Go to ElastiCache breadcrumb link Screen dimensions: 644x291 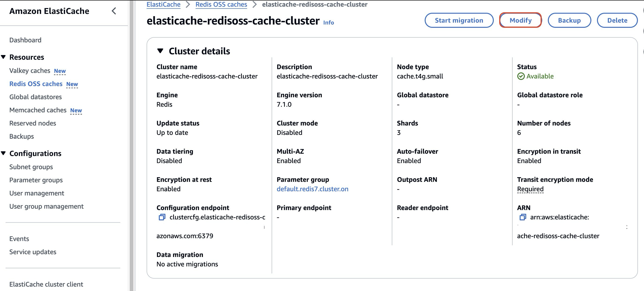coord(163,5)
